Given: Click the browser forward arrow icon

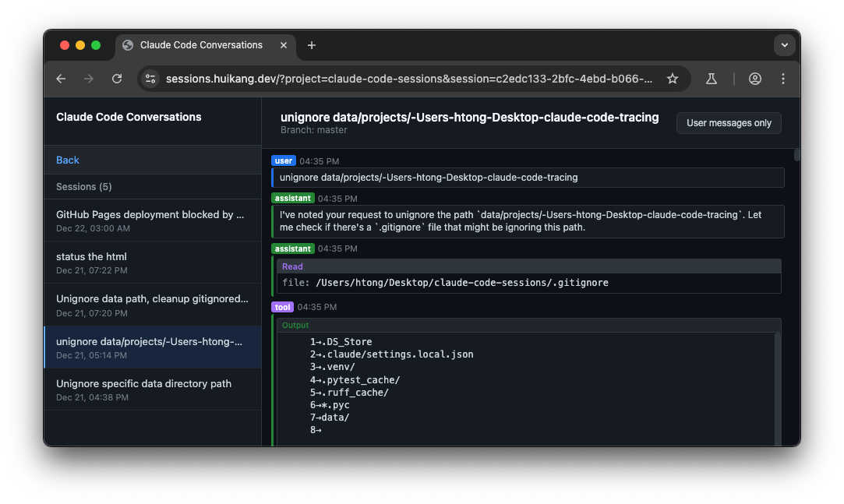Looking at the screenshot, I should (89, 79).
